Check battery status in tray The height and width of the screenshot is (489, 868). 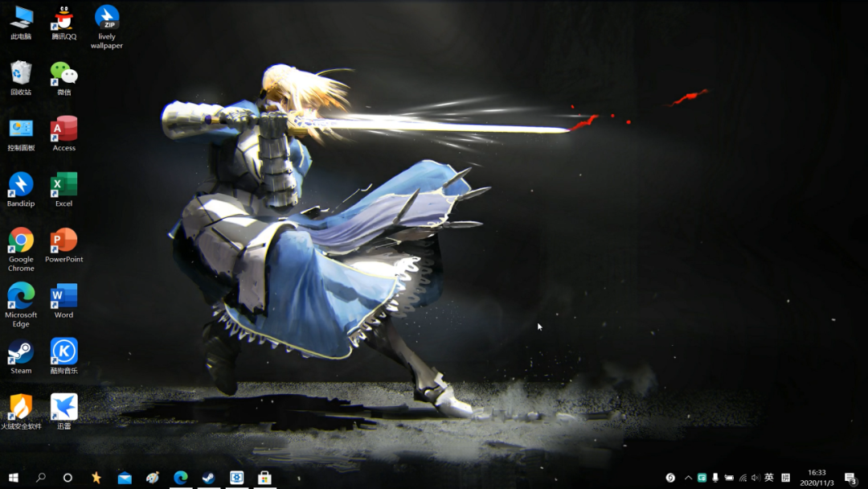[729, 478]
